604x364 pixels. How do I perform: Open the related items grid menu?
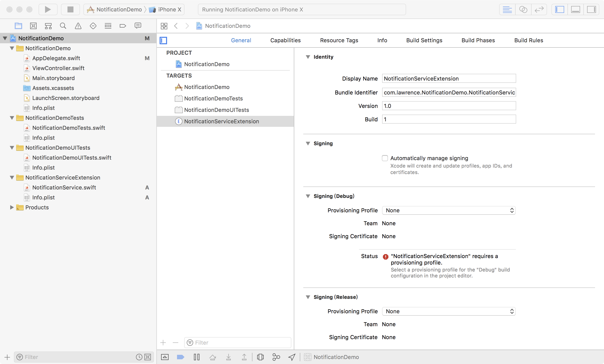point(164,26)
